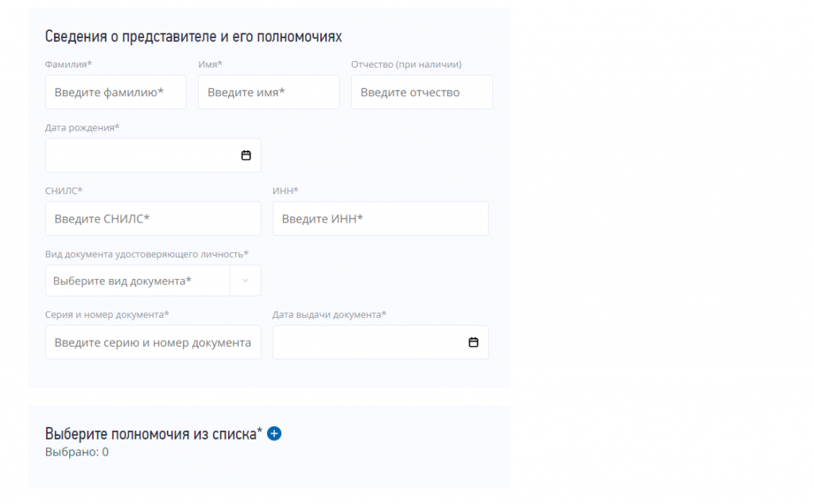Click the 'Вид документа удостоверяющего личность*' label
Screen dimensions: 814x504
147,254
